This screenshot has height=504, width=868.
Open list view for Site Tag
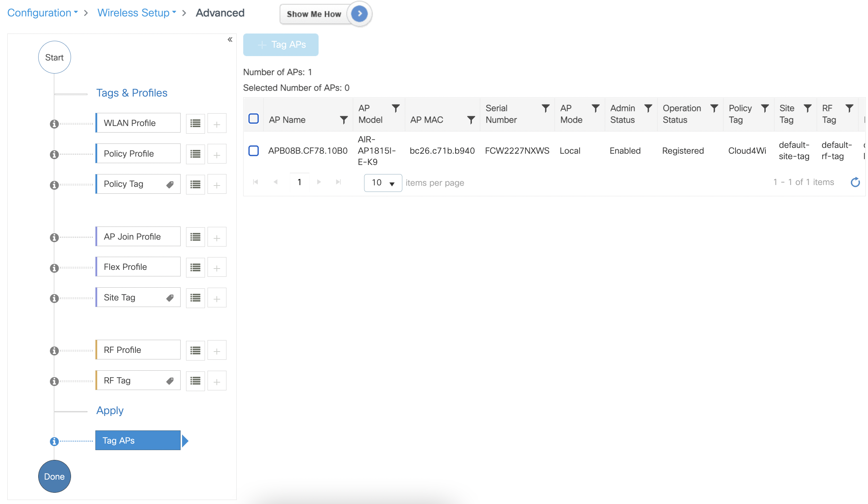pos(196,298)
